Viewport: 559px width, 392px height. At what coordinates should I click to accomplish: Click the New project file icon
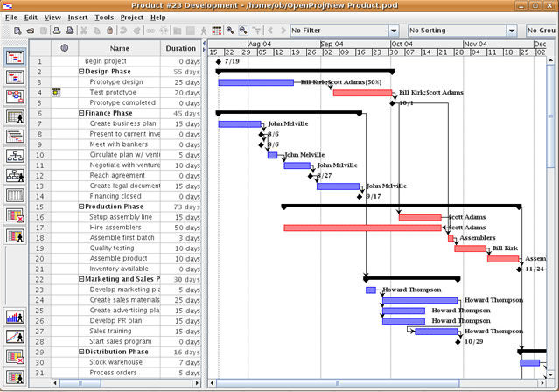pos(17,31)
